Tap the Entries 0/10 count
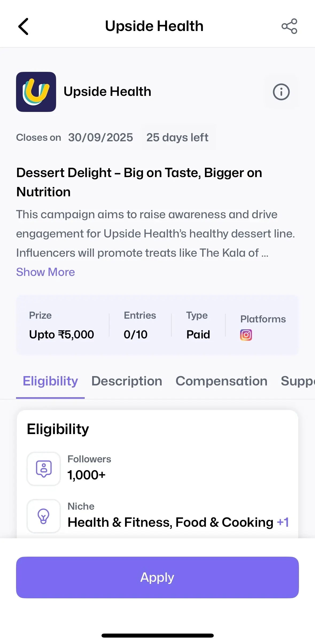Screen dimensions: 315x644 pyautogui.click(x=135, y=334)
